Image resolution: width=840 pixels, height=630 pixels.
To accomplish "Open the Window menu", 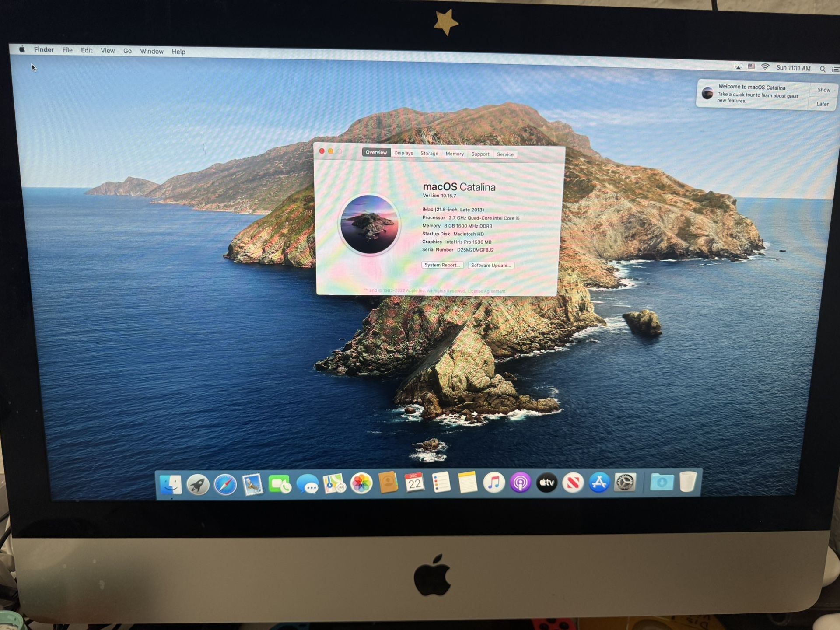I will coord(152,51).
